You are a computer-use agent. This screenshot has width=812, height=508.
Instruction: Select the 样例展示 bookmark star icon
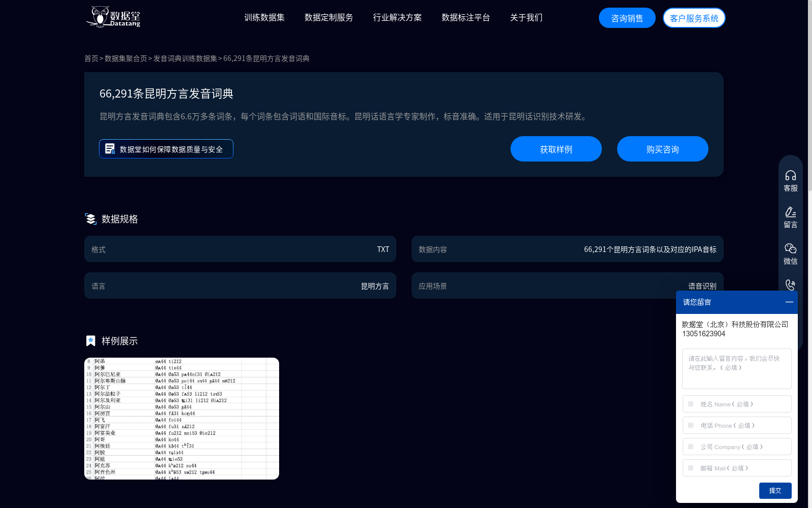91,341
